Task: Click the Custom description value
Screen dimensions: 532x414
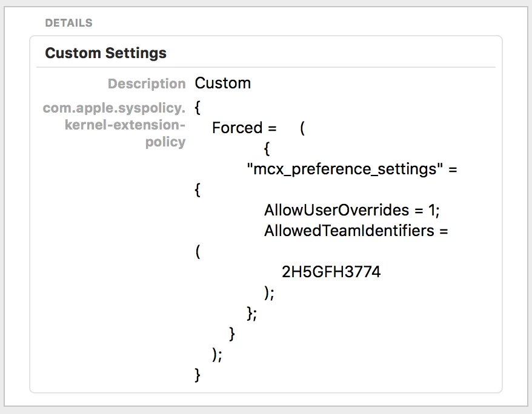Action: 222,83
